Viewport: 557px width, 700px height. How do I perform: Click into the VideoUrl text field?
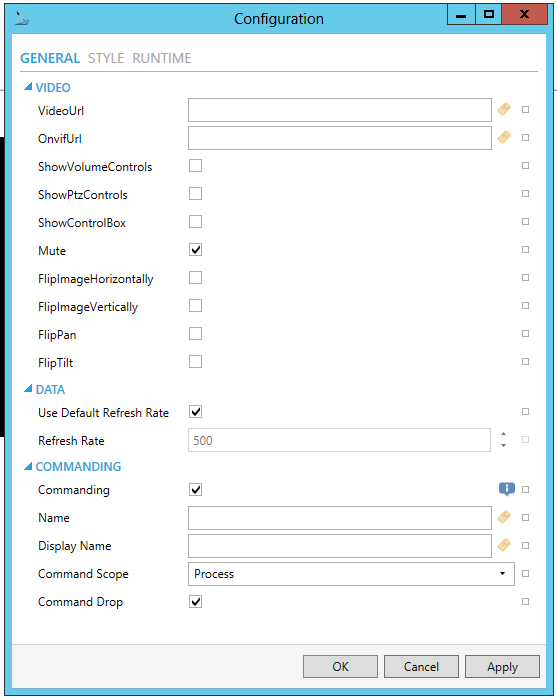click(x=340, y=110)
